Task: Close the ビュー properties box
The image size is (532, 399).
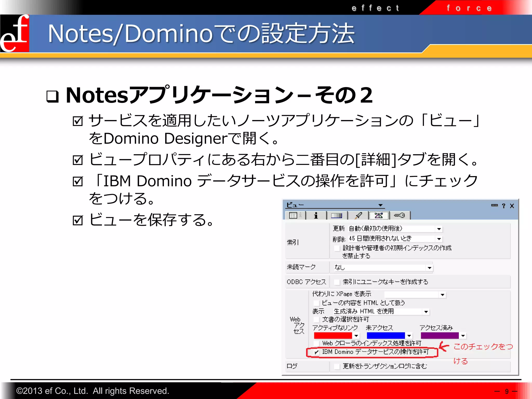Action: [512, 206]
